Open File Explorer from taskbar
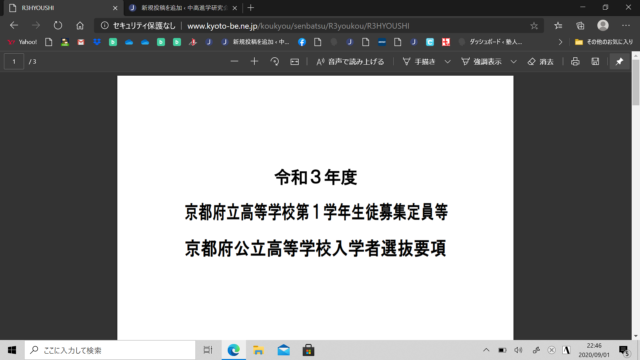 click(258, 350)
